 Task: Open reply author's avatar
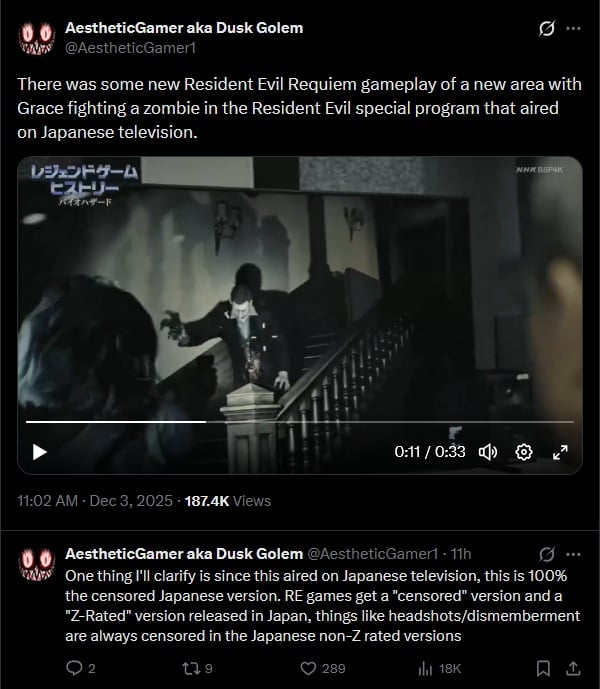(37, 564)
